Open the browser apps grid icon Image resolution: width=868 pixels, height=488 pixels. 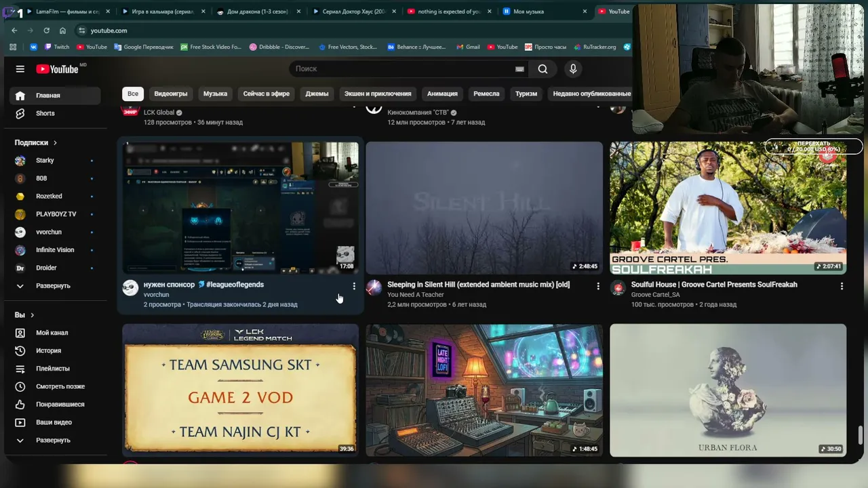[x=13, y=47]
